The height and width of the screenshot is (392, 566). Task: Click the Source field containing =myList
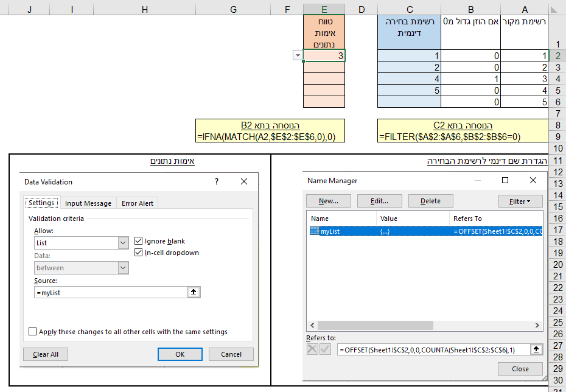click(111, 292)
